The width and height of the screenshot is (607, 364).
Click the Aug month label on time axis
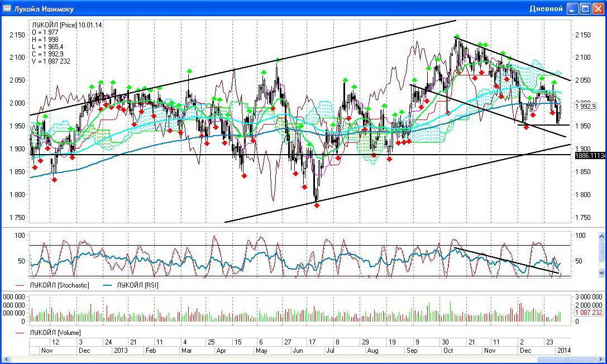click(x=372, y=351)
